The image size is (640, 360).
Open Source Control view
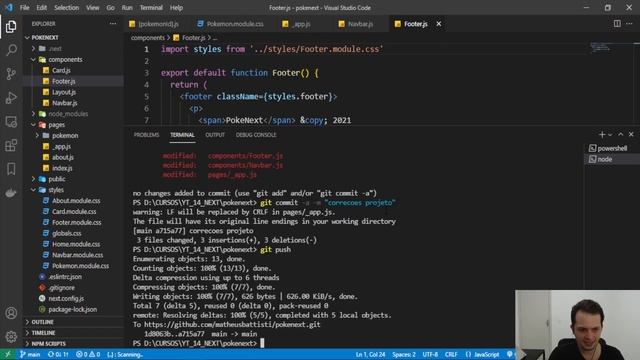tap(11, 74)
